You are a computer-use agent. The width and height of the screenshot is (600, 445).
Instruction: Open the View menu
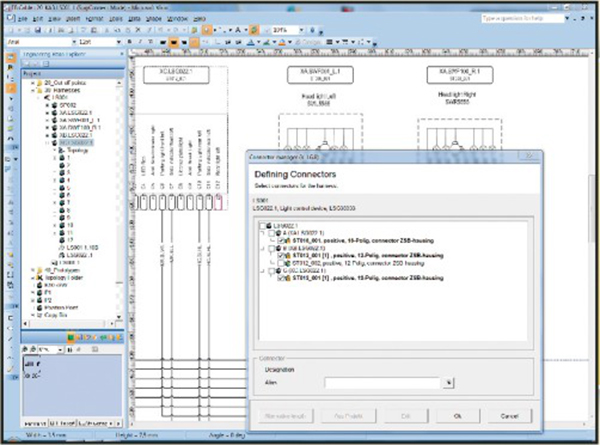click(51, 18)
